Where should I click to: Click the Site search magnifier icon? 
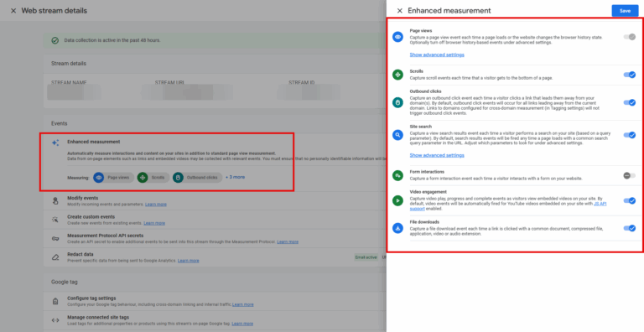click(397, 134)
